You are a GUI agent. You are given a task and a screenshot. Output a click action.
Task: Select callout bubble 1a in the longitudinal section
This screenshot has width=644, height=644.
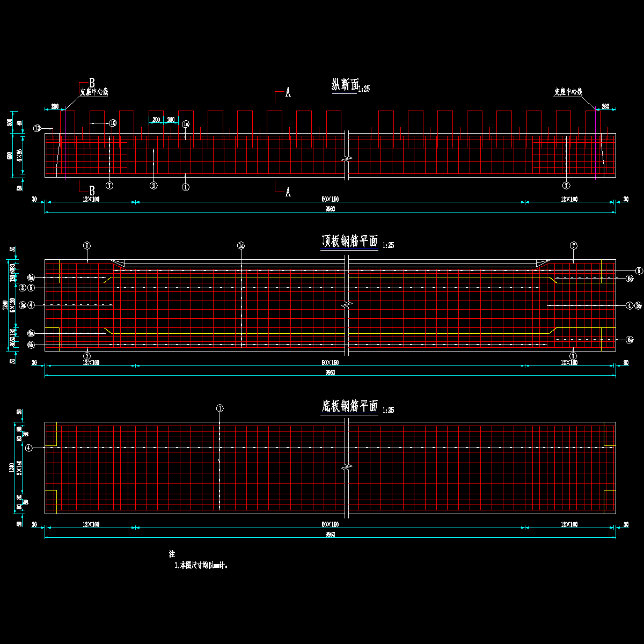pos(185,124)
